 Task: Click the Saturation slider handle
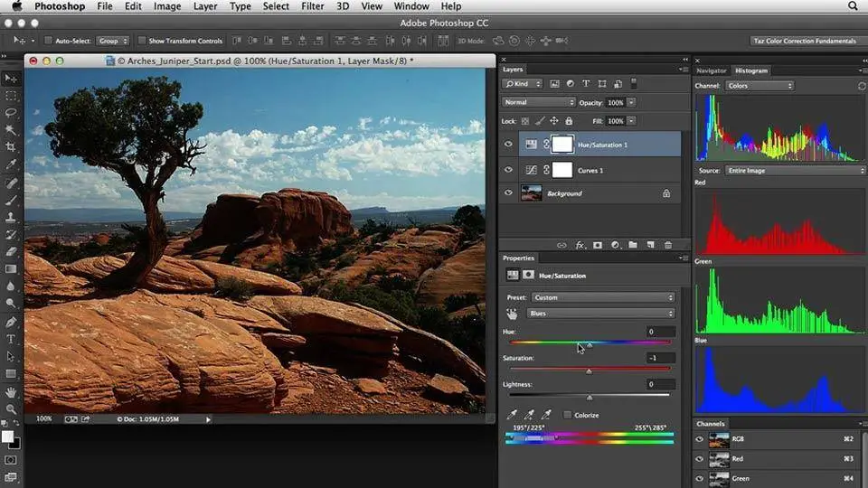tap(589, 371)
